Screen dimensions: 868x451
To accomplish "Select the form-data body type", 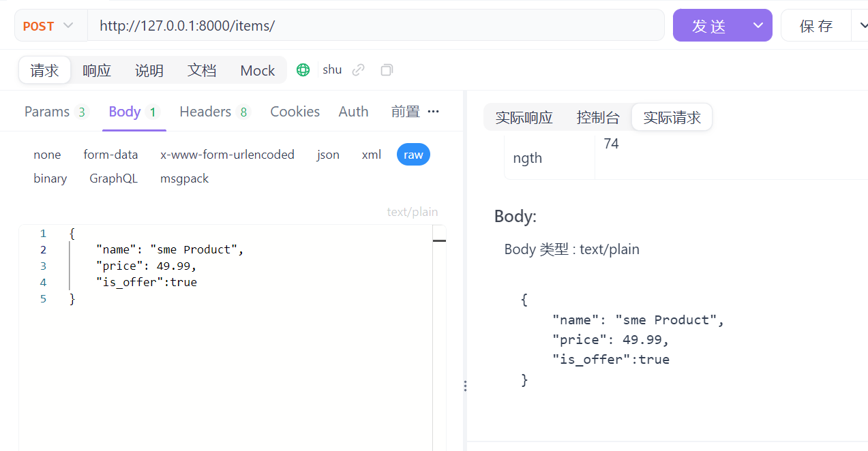I will (110, 155).
